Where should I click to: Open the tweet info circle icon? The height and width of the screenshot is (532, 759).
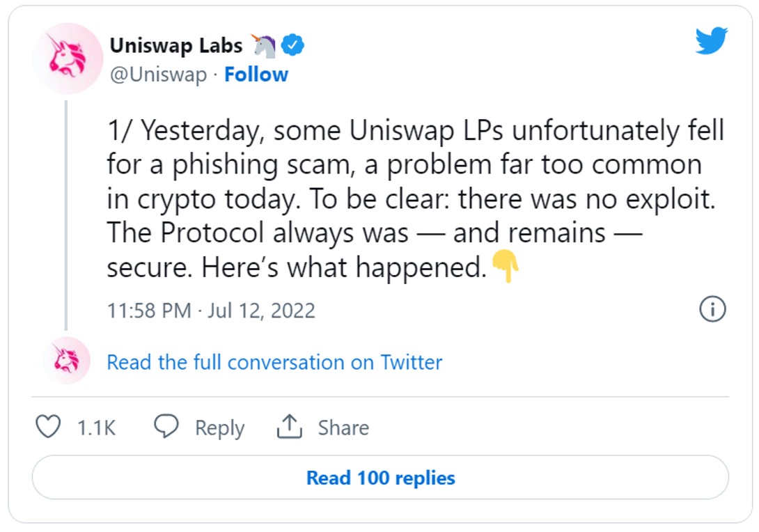(x=712, y=309)
